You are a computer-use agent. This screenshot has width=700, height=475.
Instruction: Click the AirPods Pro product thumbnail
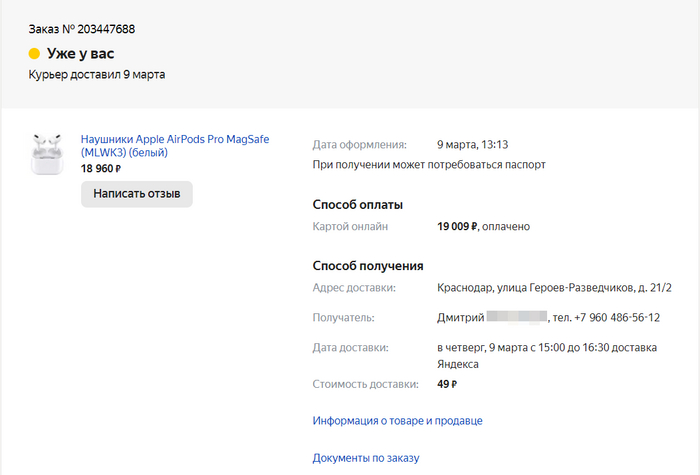[x=46, y=154]
